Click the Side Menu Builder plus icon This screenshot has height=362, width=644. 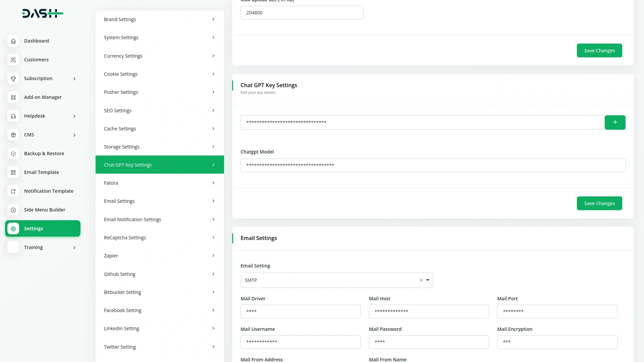(13, 210)
